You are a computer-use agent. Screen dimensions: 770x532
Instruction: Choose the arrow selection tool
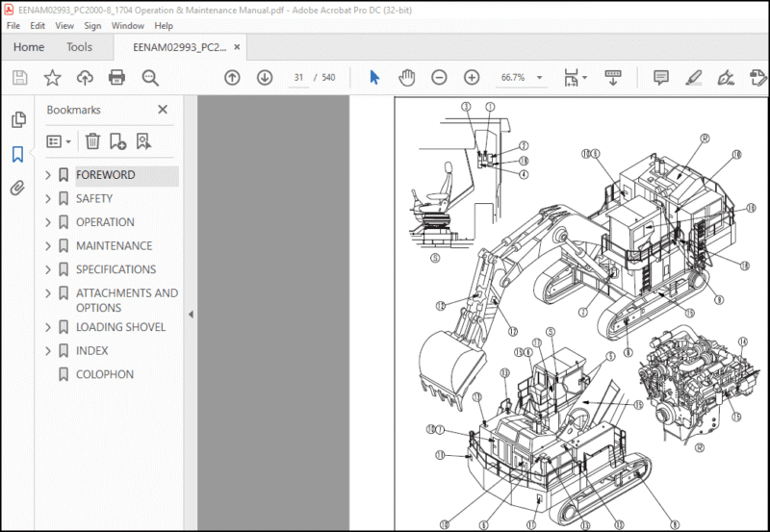[374, 78]
